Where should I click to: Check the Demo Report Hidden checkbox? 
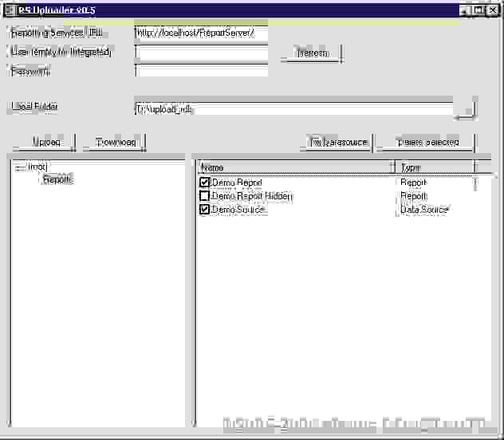(205, 196)
